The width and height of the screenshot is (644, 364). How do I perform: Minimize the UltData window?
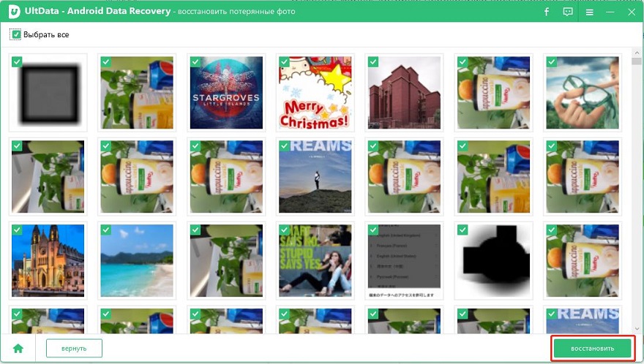tap(610, 12)
